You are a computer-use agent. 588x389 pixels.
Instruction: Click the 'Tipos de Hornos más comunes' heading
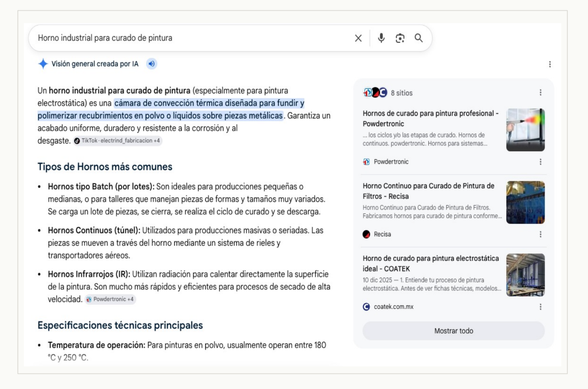[x=105, y=167]
